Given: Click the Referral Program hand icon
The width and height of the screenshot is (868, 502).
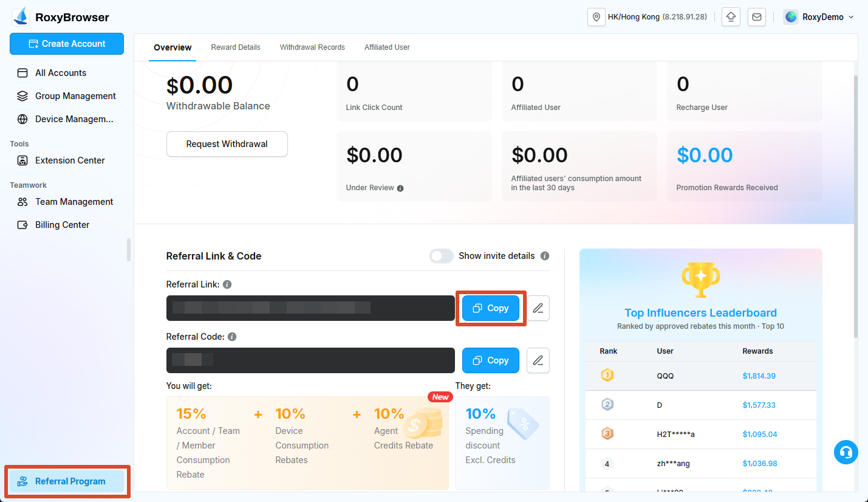Looking at the screenshot, I should [22, 481].
